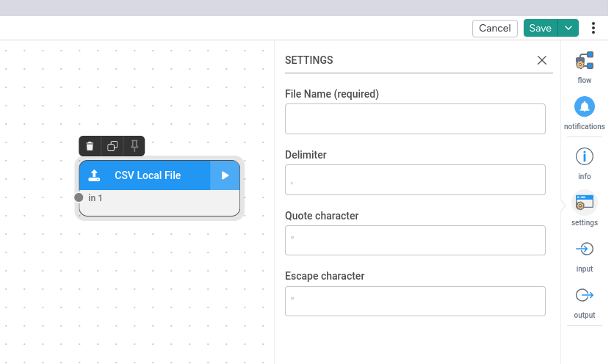Screen dimensions: 614x364
Task: Click the 'Quote character' field label
Action: click(x=322, y=216)
